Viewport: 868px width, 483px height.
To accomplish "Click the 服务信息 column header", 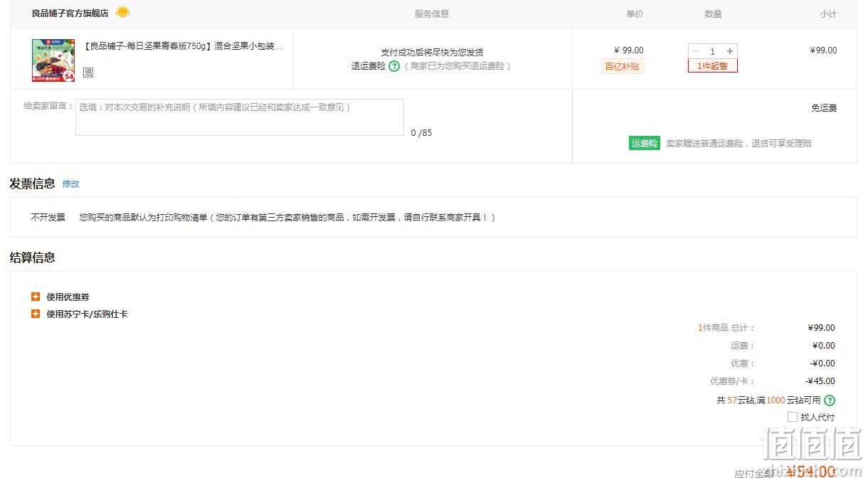I will (x=432, y=14).
